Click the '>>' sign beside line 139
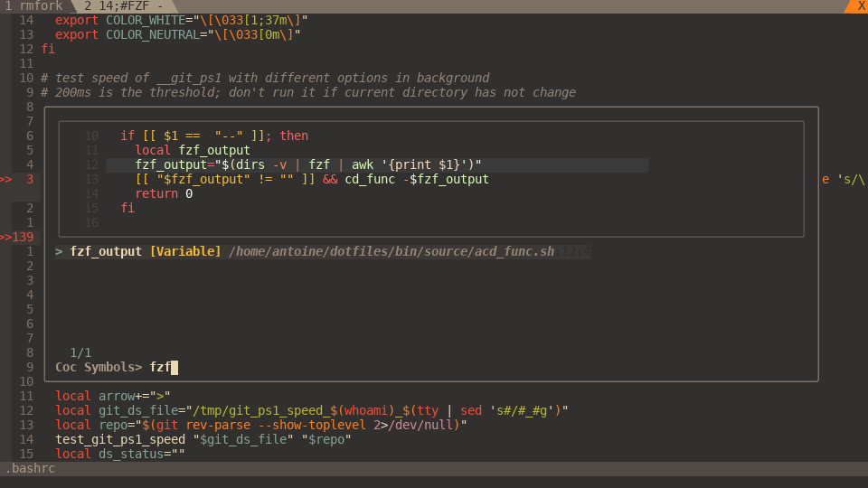This screenshot has width=868, height=488. click(x=6, y=238)
